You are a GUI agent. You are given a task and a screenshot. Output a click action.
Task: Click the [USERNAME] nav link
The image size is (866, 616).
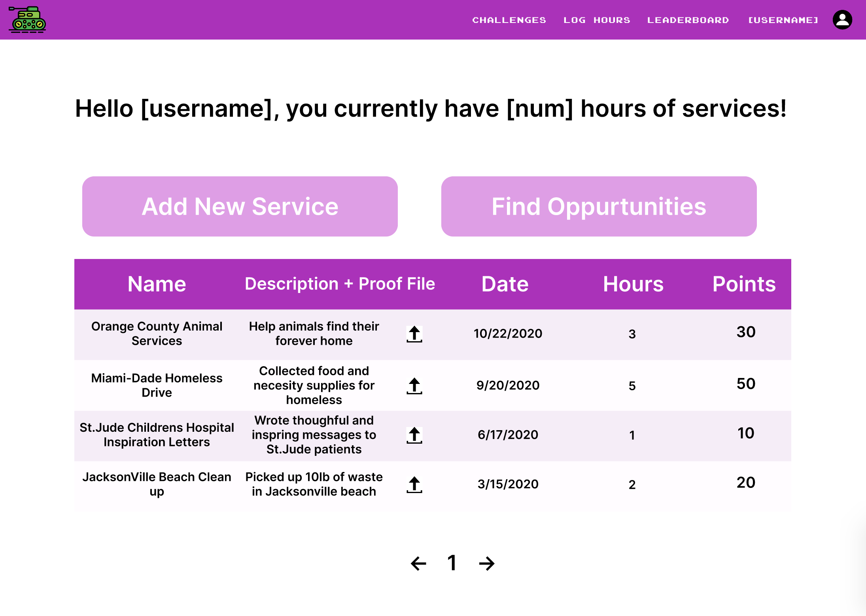pyautogui.click(x=783, y=20)
